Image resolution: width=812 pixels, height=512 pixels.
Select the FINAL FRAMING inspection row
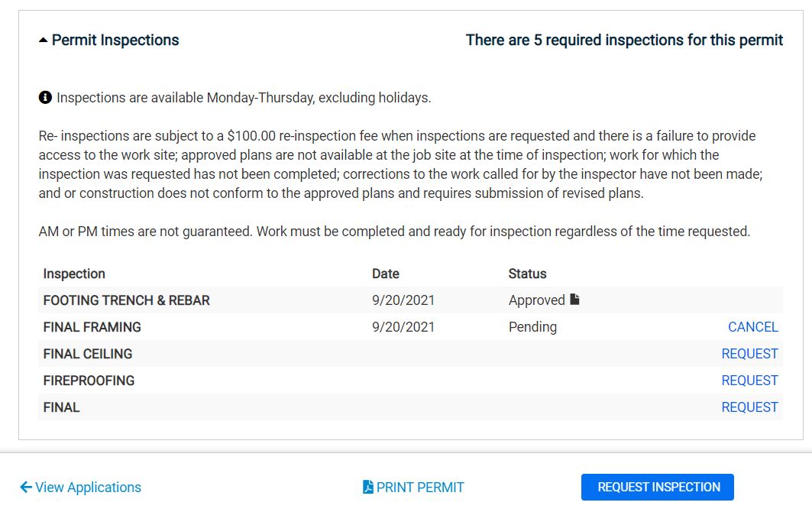click(x=93, y=326)
